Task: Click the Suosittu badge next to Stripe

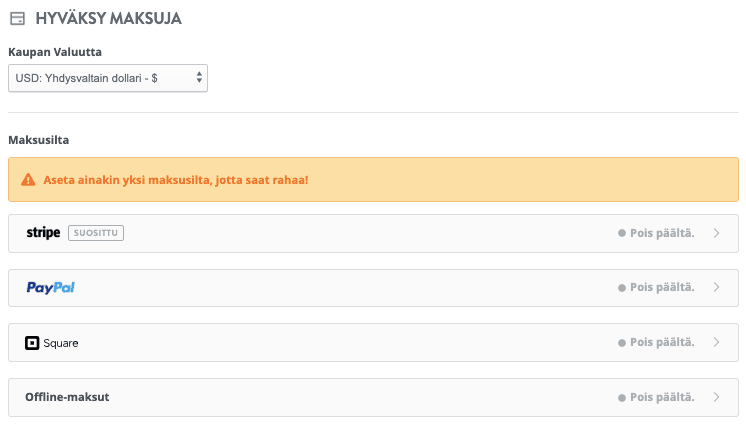Action: (x=96, y=233)
